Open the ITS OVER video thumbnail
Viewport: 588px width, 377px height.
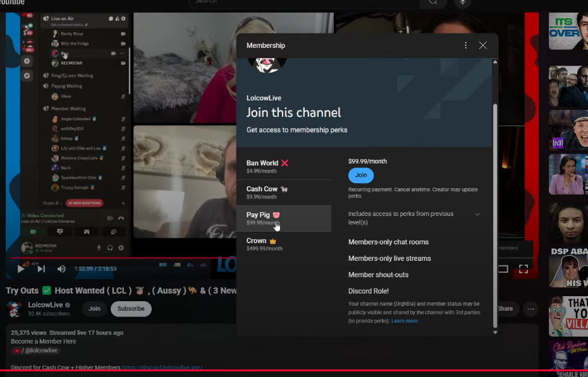pyautogui.click(x=568, y=32)
